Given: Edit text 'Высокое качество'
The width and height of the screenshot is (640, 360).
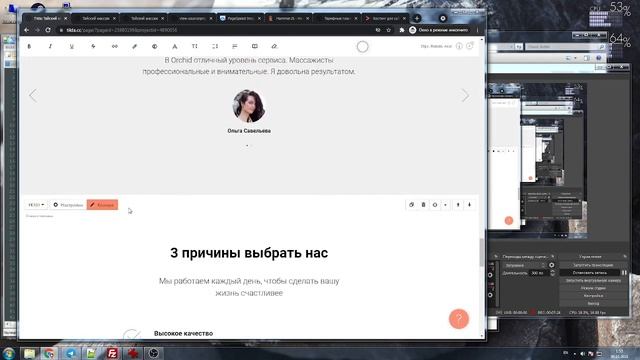Looking at the screenshot, I should point(183,333).
